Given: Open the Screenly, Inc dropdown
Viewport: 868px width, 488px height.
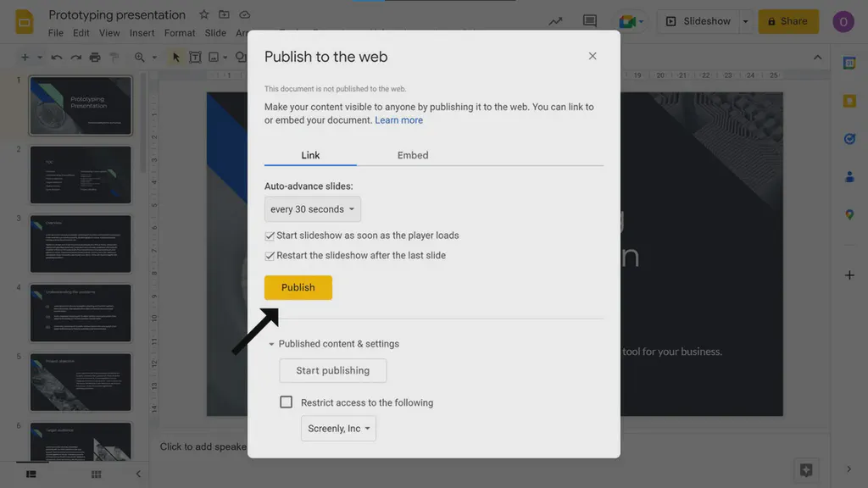Looking at the screenshot, I should 338,428.
